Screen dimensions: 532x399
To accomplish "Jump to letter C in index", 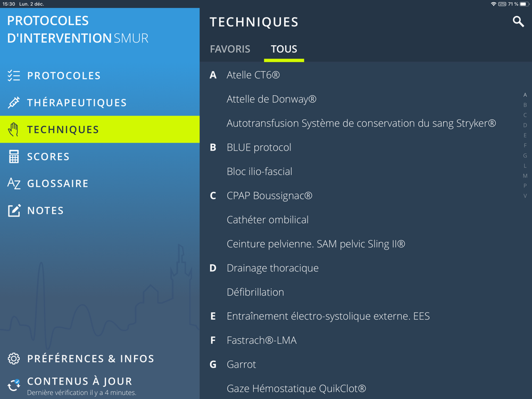I will point(525,115).
